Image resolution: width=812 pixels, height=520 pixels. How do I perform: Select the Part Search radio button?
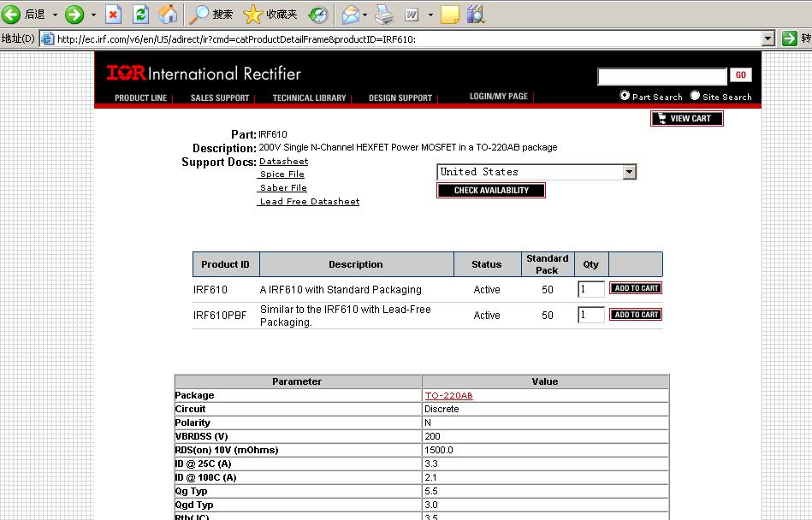(x=625, y=96)
